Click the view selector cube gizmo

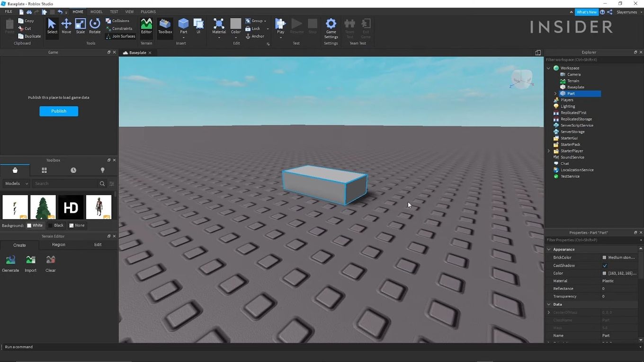[x=521, y=79]
